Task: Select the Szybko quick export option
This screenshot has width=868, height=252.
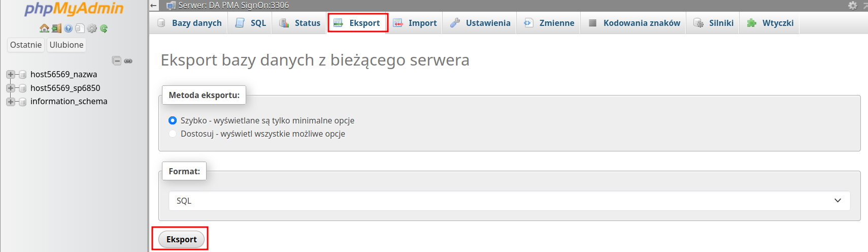Action: click(x=173, y=120)
